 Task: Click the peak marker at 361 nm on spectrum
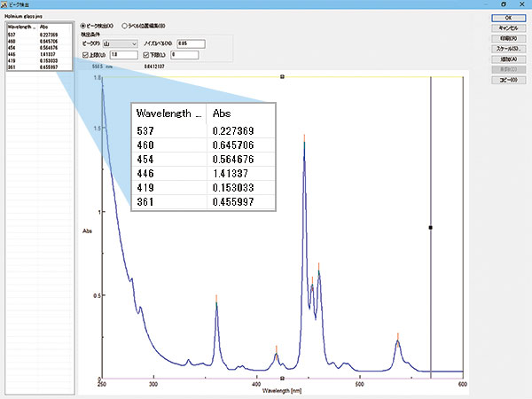point(216,299)
